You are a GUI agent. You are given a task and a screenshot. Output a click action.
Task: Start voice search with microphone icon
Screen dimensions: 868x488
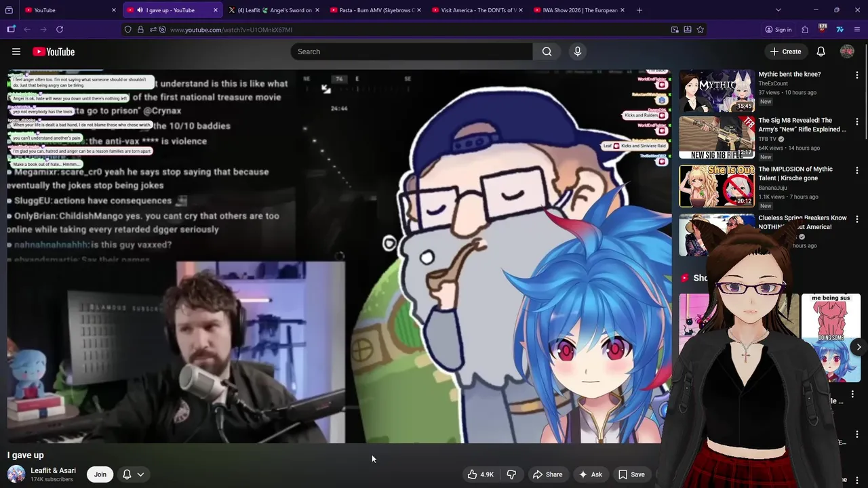tap(578, 52)
